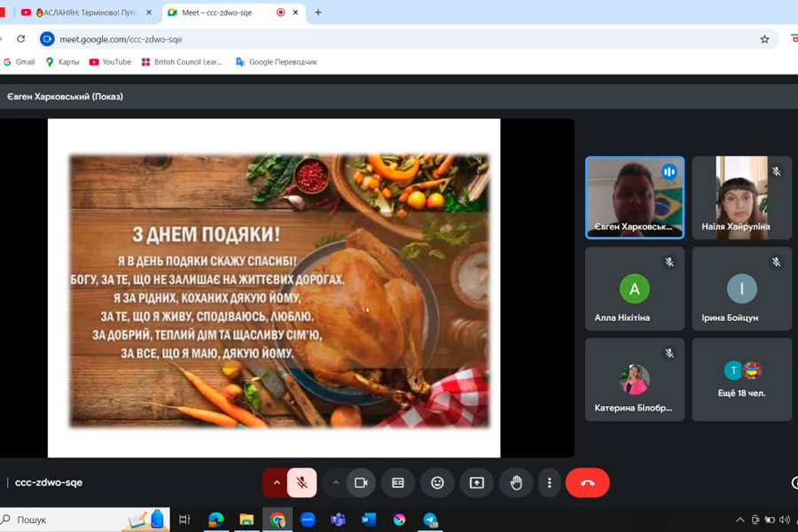Open the British Council Learn bookmark
Screen dimensions: 798x532
point(182,61)
